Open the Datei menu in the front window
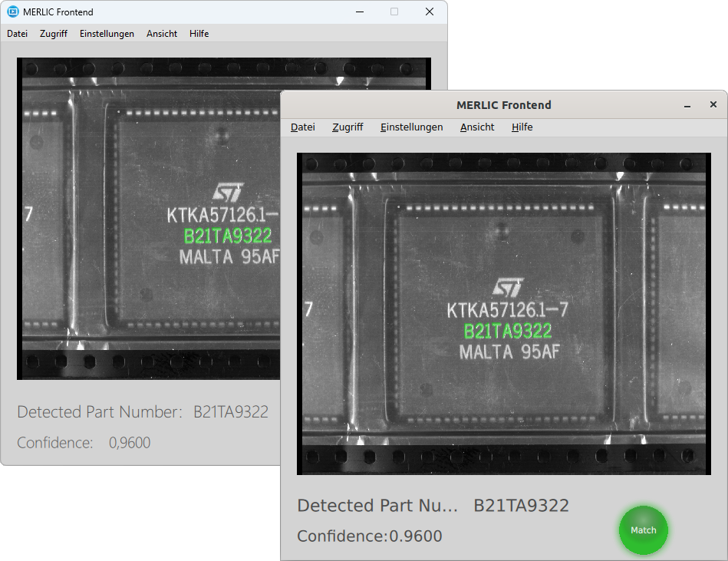728x561 pixels. coord(303,127)
